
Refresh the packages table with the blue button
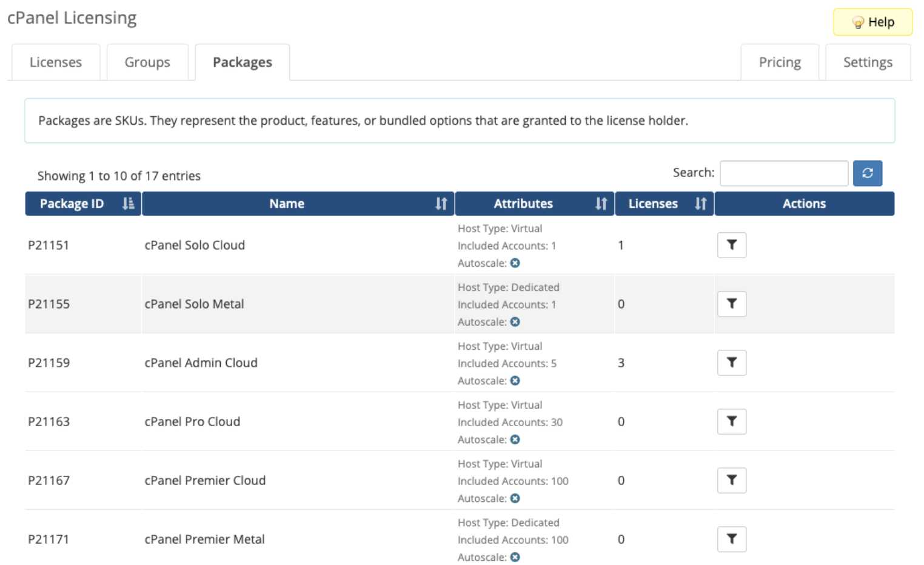coord(868,173)
